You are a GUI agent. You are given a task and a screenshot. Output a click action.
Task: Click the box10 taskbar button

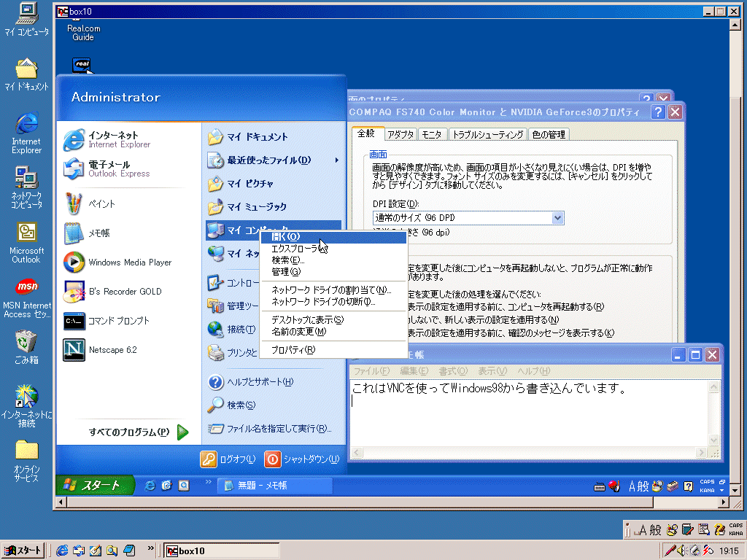[x=222, y=551]
